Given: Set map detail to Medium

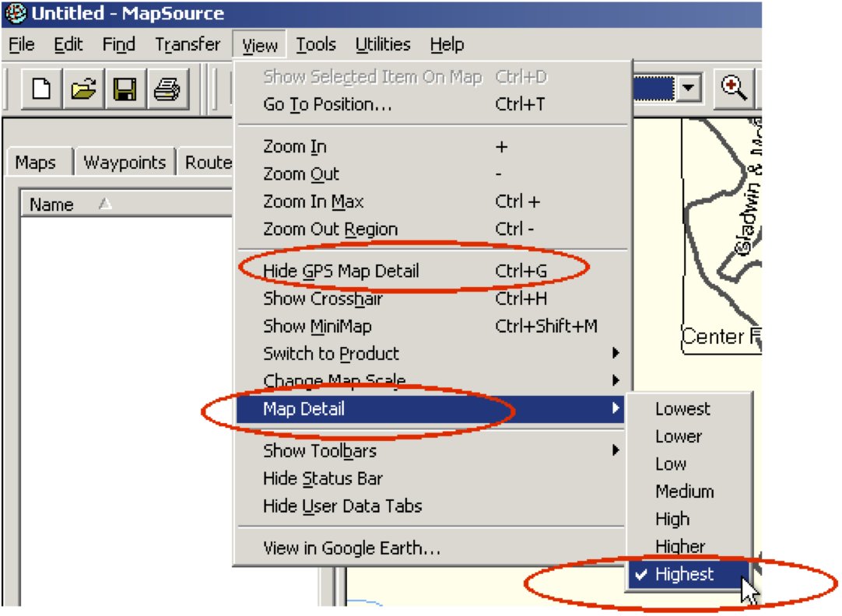Looking at the screenshot, I should click(689, 492).
